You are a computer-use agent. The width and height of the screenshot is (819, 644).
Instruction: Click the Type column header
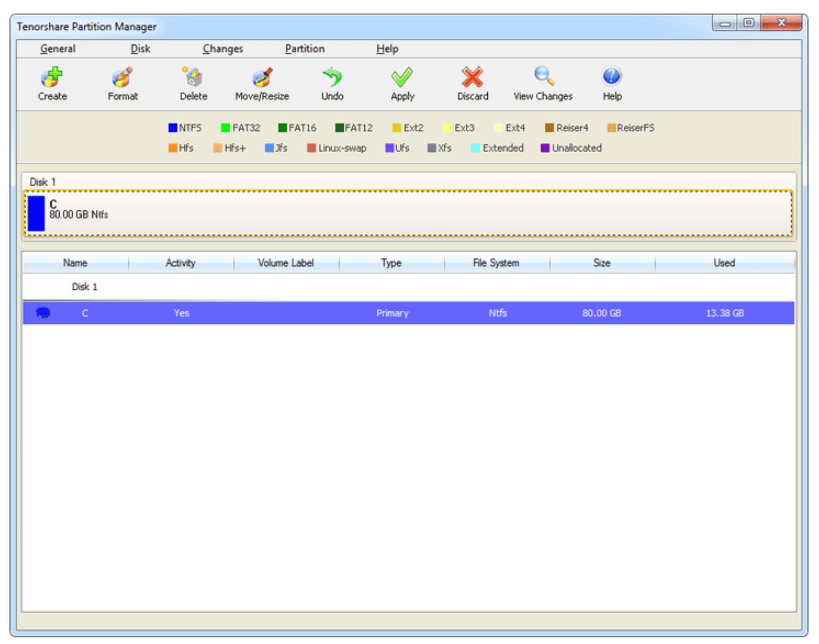391,263
